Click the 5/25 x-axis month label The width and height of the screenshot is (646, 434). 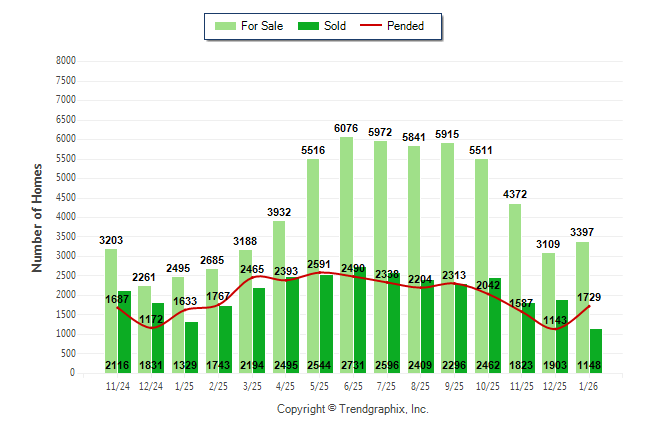click(320, 384)
